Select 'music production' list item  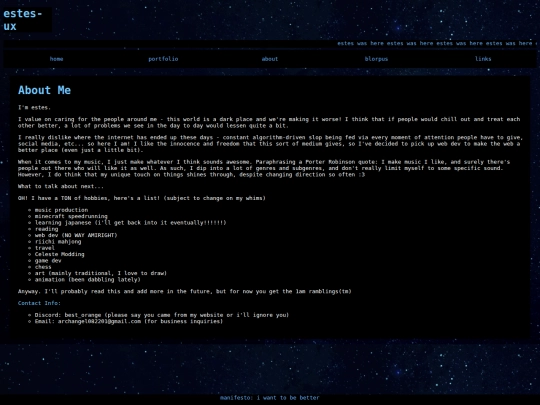tap(61, 210)
